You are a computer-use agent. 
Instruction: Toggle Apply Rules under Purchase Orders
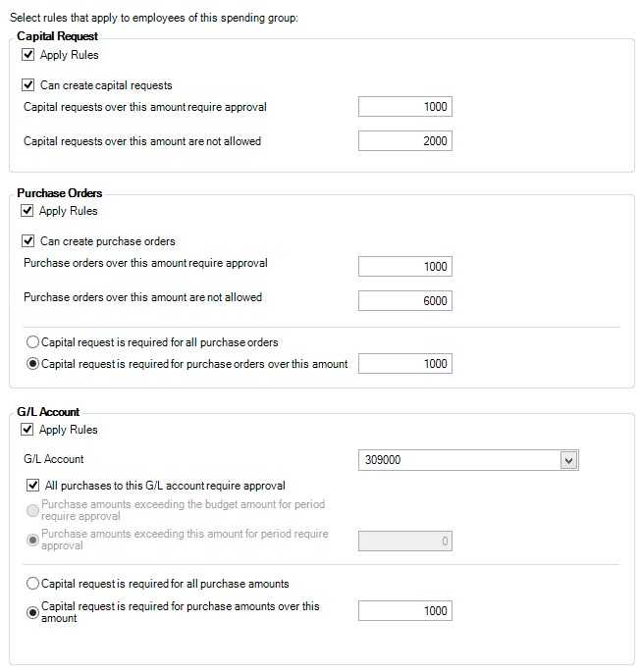[27, 211]
